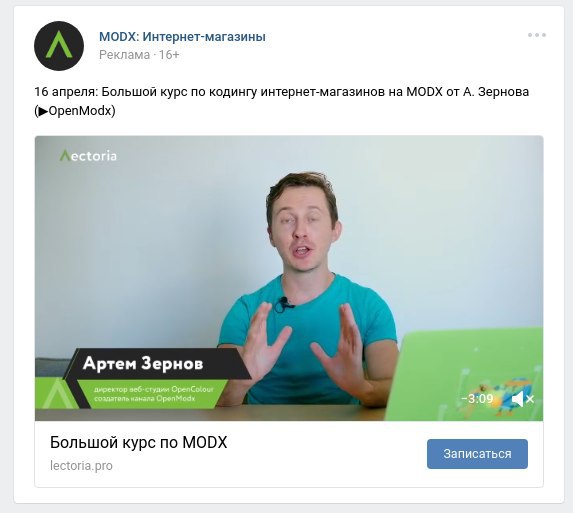
Task: Open the three-dot post options menu
Action: pyautogui.click(x=536, y=35)
